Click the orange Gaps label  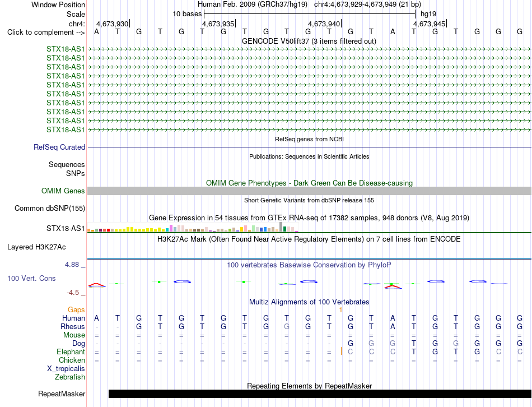76,309
